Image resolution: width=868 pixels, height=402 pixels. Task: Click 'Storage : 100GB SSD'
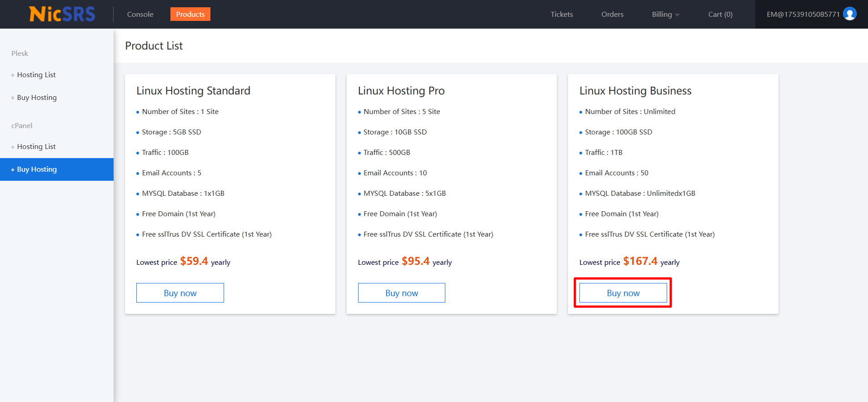(x=619, y=132)
